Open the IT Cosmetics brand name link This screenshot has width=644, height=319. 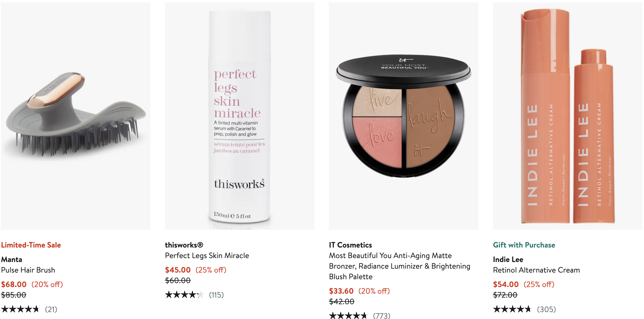click(351, 245)
